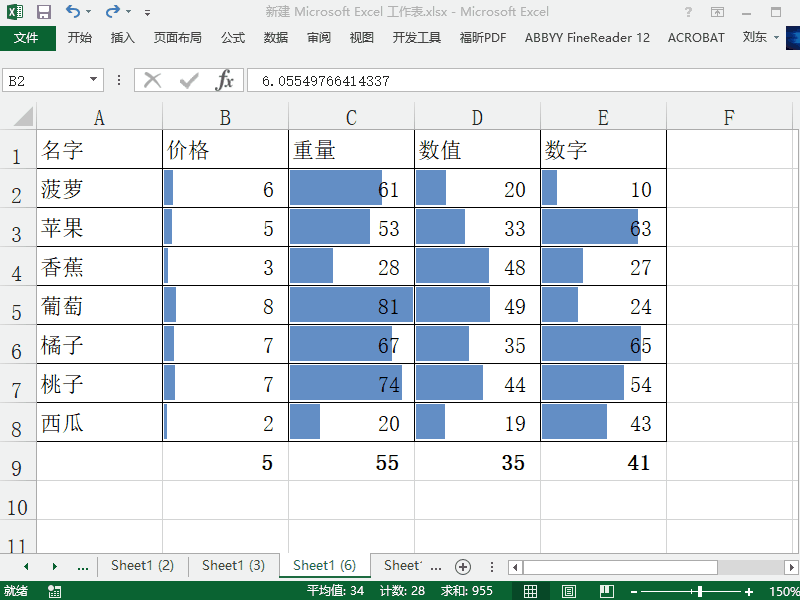Click the zoom slider handle

pos(700,591)
